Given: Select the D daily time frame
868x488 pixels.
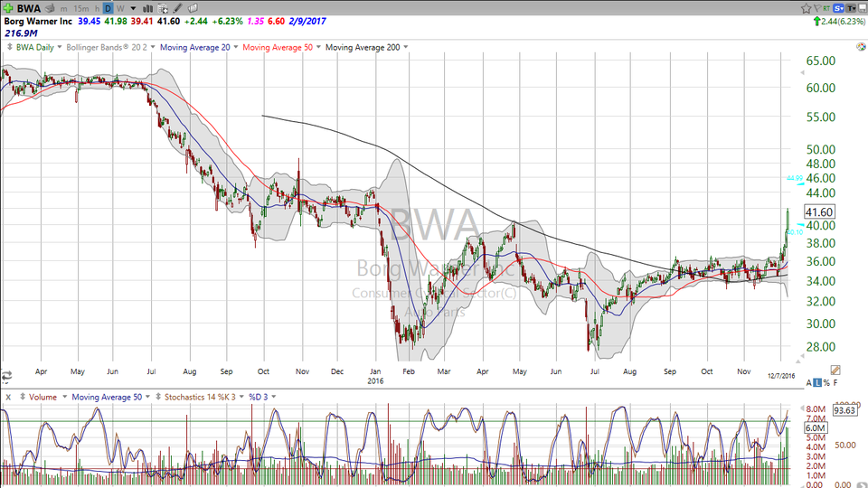Looking at the screenshot, I should [108, 8].
